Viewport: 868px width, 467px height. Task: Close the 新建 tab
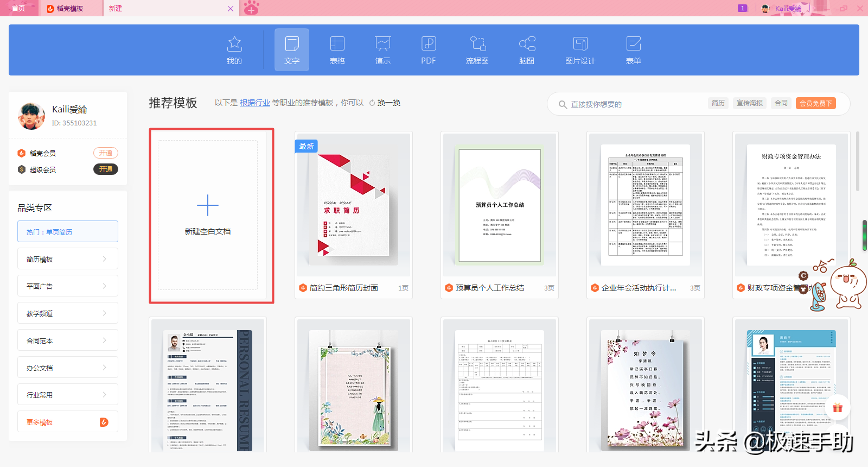[x=231, y=9]
